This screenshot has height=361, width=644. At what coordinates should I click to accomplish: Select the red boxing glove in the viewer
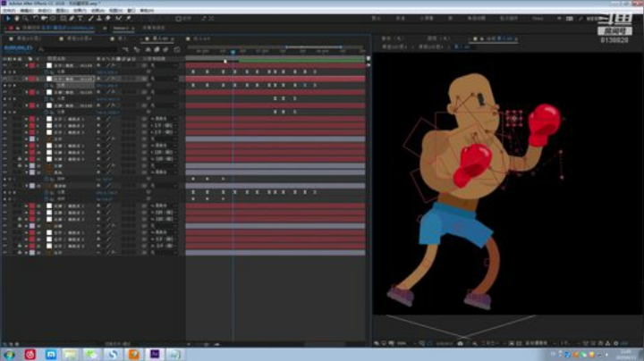(x=545, y=125)
